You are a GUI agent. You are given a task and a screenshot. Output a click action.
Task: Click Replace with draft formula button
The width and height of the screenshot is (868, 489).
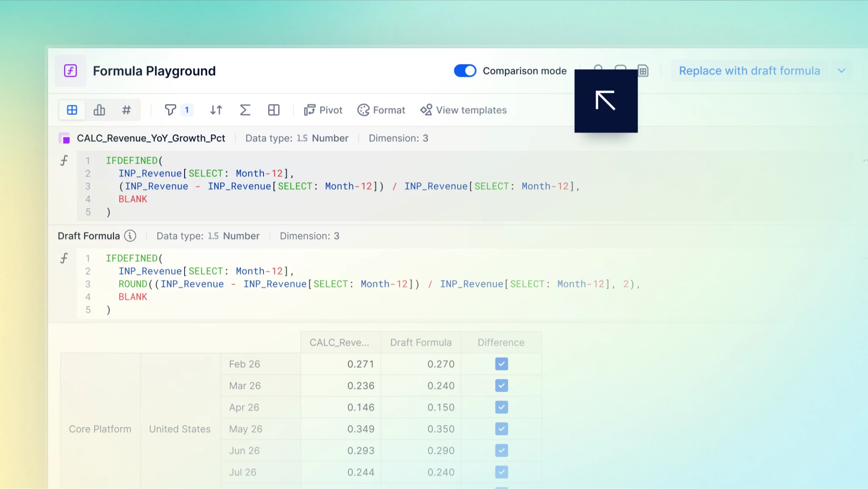749,71
